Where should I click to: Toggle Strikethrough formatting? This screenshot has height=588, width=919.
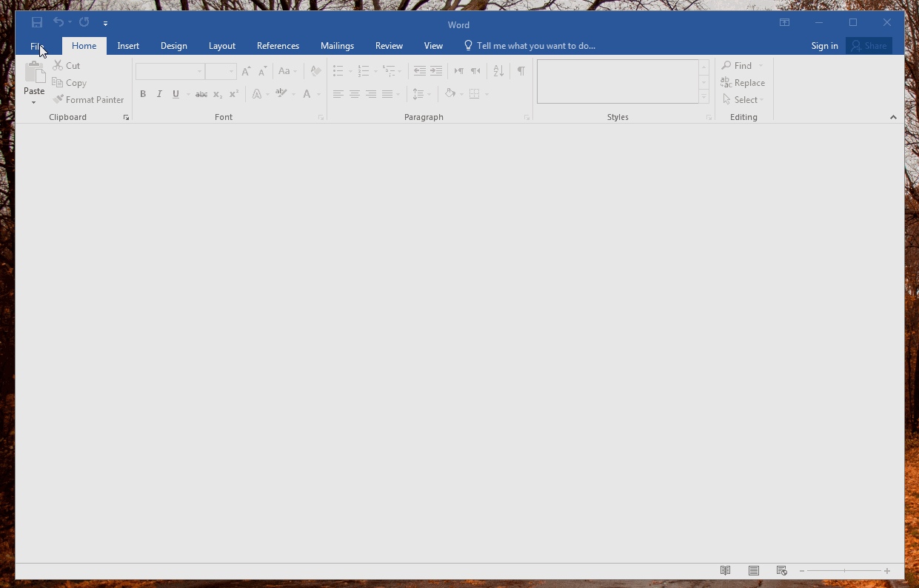pos(201,94)
